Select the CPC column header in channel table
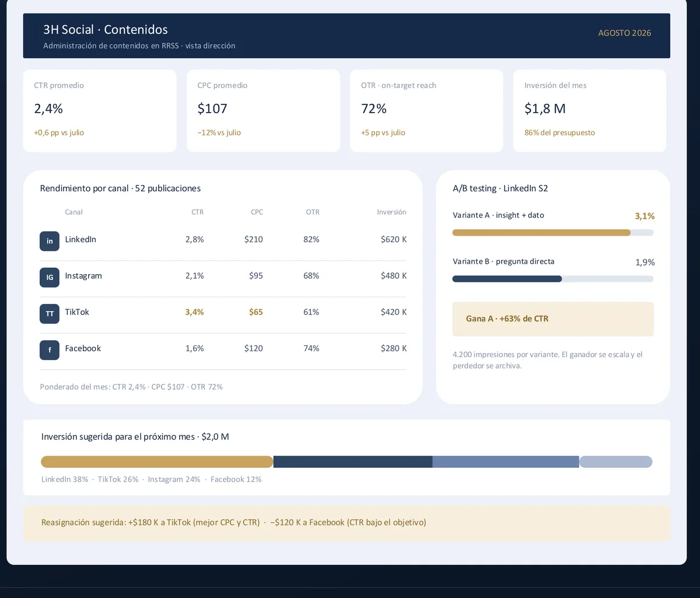The image size is (700, 598). tap(257, 212)
